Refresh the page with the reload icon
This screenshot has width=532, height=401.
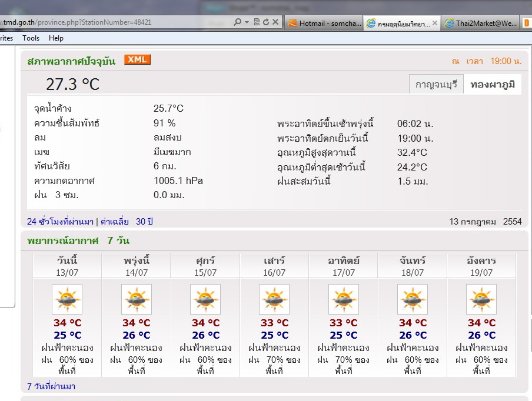266,22
